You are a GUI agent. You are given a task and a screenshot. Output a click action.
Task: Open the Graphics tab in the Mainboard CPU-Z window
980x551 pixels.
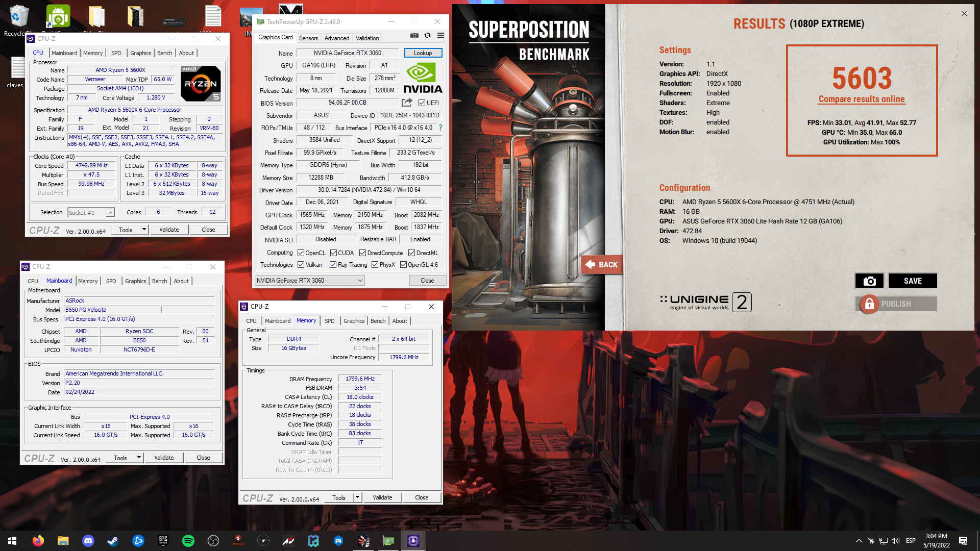(x=136, y=281)
